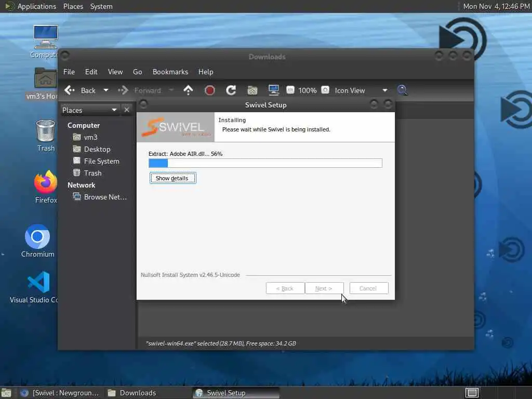
Task: Open the Home folder toolbar icon
Action: 252,90
